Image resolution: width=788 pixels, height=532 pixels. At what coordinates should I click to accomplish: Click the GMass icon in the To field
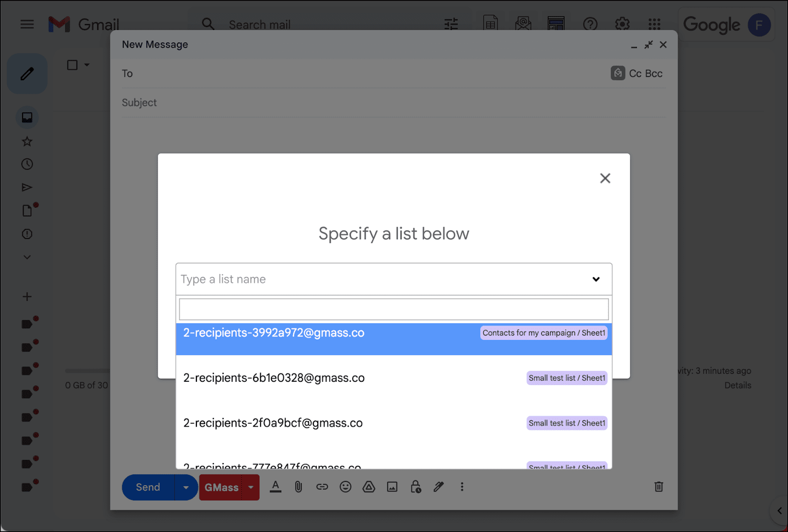pos(618,73)
